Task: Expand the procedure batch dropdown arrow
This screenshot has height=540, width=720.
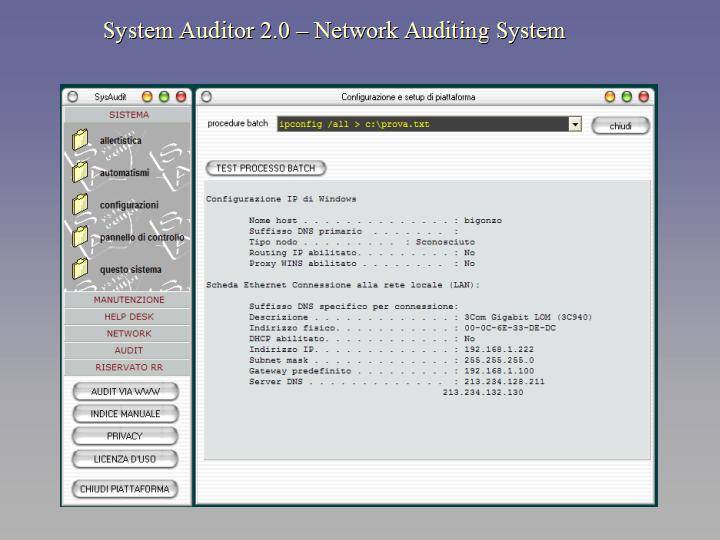Action: point(575,124)
